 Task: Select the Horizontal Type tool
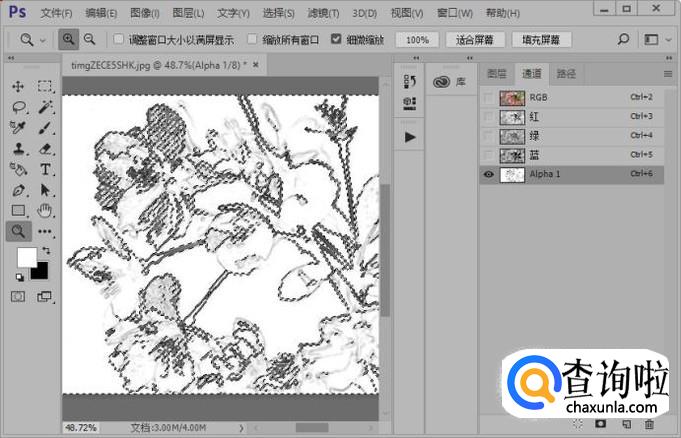(45, 169)
